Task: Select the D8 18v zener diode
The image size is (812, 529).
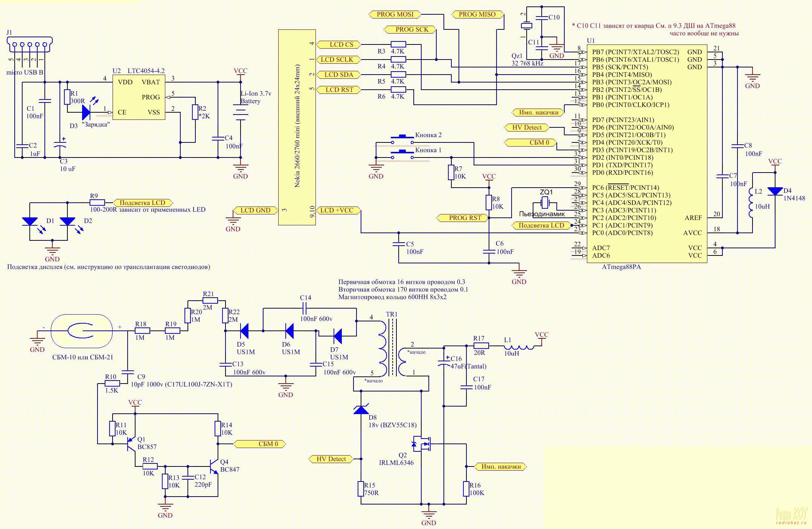Action: (x=361, y=410)
